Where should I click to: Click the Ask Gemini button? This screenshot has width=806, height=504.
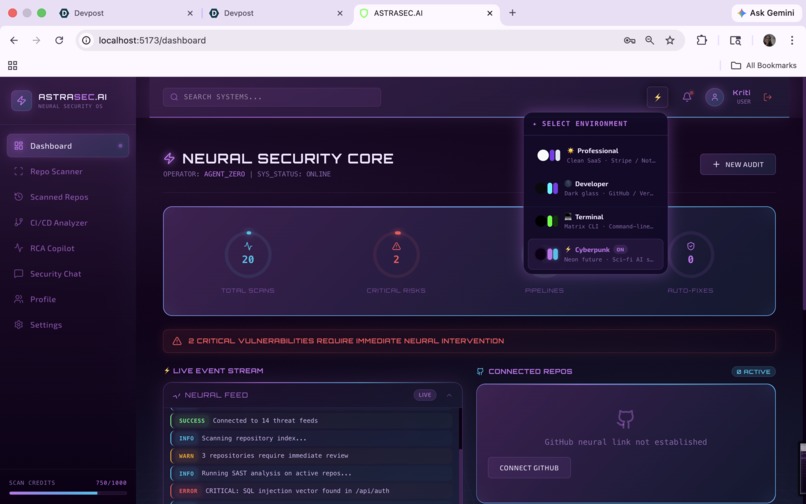766,13
